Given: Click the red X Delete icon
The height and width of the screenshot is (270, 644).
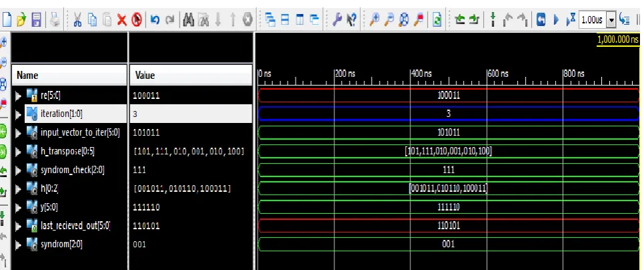Looking at the screenshot, I should (122, 19).
